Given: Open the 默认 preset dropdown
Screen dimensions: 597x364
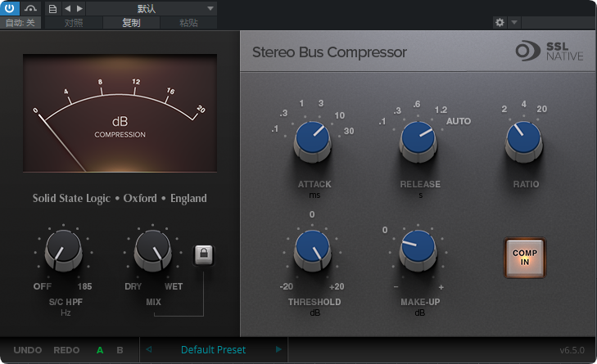Looking at the screenshot, I should (x=152, y=8).
